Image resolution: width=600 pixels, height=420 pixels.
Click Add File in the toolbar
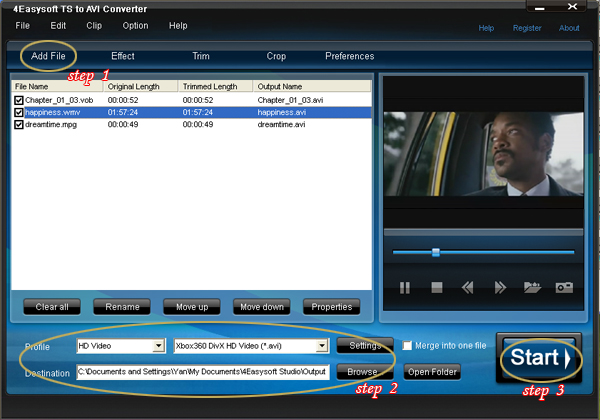(48, 56)
